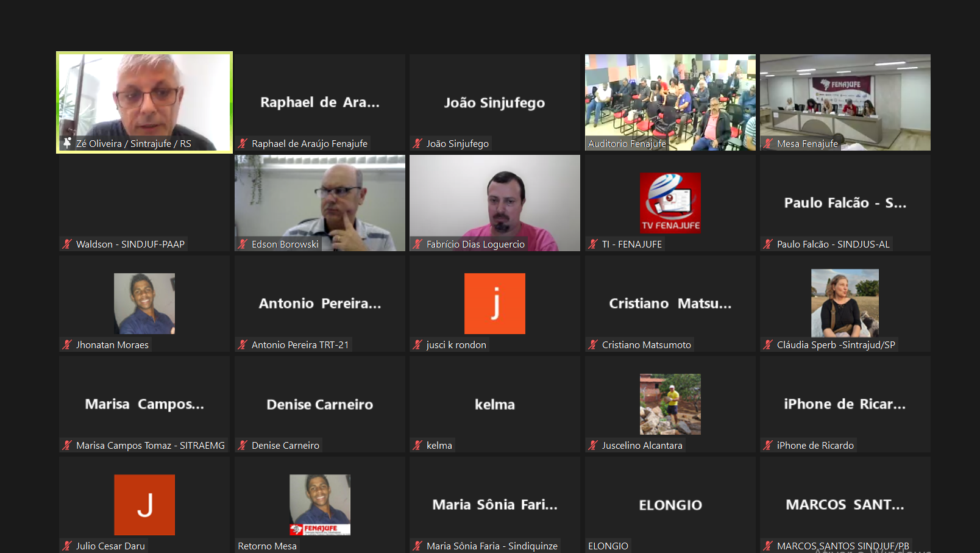This screenshot has height=553, width=980.
Task: Click muted mic icon next to João Sinjufego
Action: pyautogui.click(x=417, y=144)
